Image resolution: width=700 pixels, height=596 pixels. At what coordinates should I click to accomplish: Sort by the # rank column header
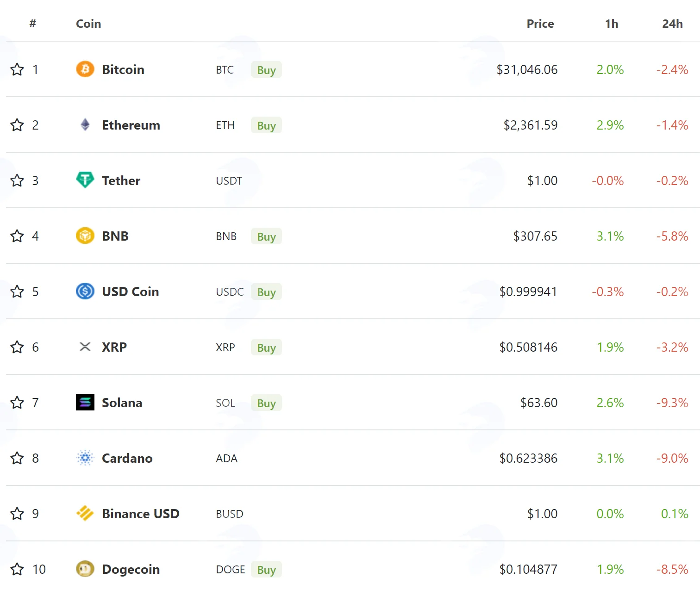[32, 23]
